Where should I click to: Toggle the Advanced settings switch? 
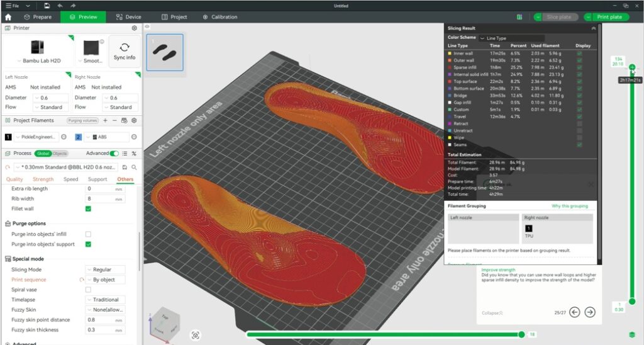pos(114,154)
